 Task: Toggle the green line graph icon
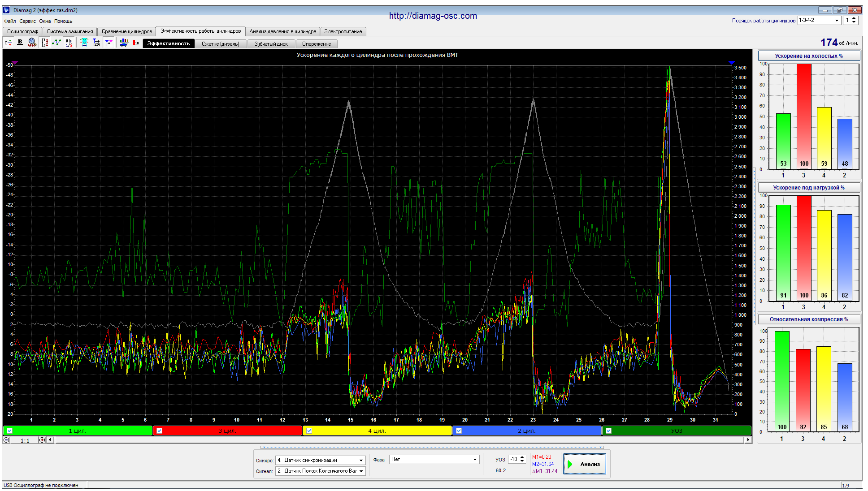56,43
